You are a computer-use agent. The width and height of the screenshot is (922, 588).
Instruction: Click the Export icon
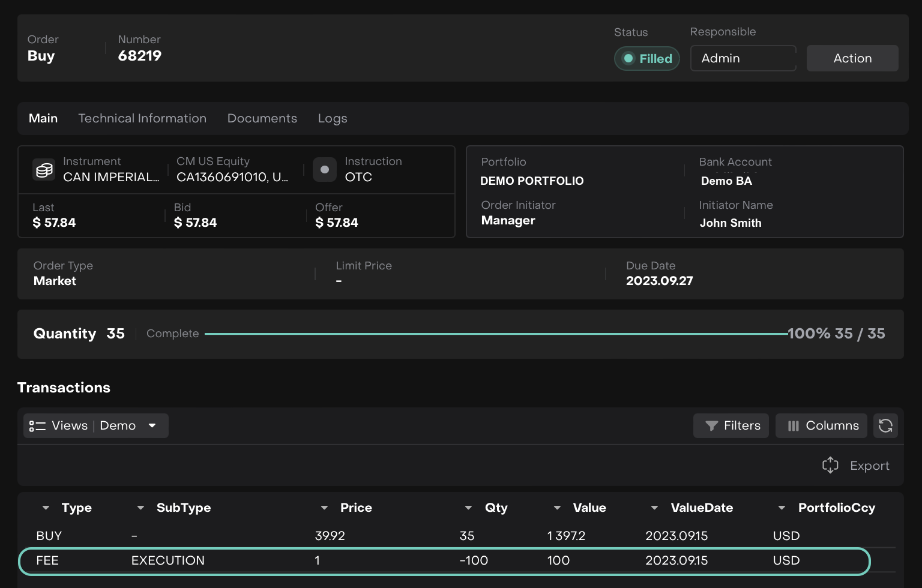830,465
